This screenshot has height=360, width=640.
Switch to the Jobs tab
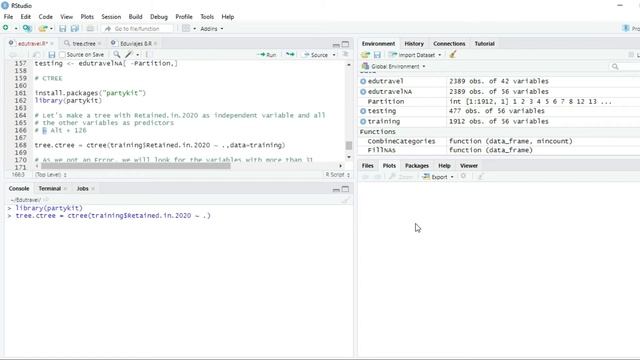click(82, 189)
